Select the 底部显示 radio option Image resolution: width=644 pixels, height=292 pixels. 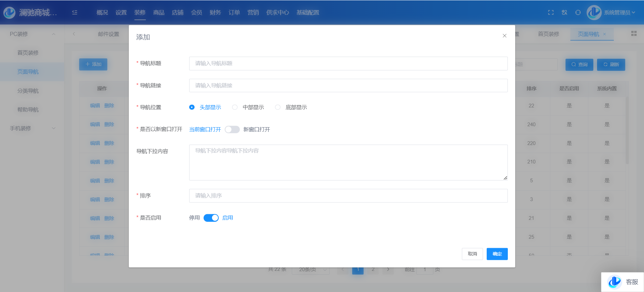click(x=278, y=107)
